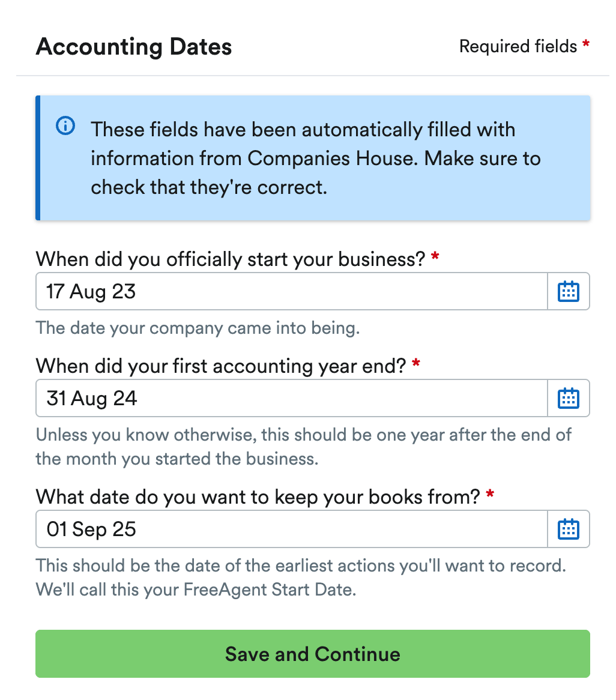Focus the field showing 31 Aug 24
The width and height of the screenshot is (616, 700).
pyautogui.click(x=291, y=398)
